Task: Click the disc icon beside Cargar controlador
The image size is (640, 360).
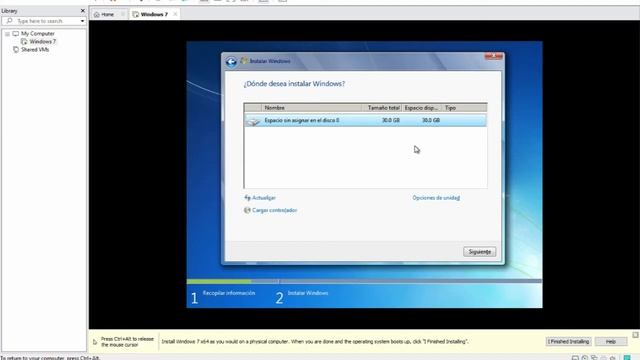Action: [247, 210]
